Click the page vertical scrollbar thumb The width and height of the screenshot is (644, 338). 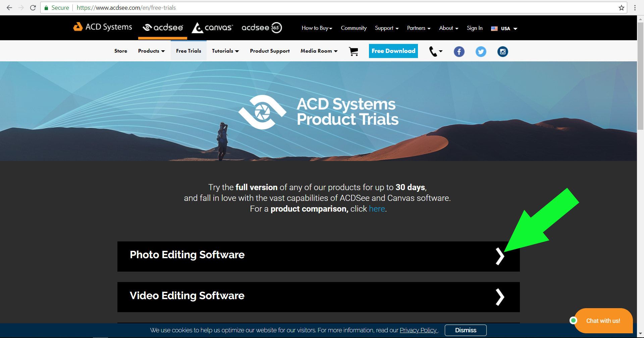coord(640,76)
